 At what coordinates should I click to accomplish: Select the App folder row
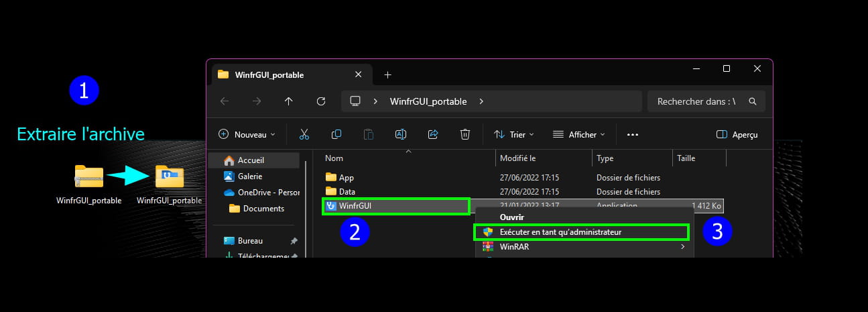523,178
